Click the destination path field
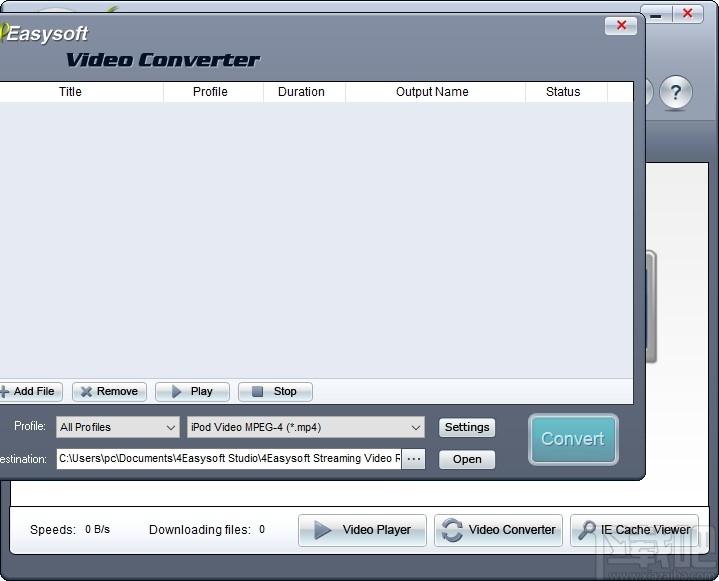This screenshot has height=581, width=719. 229,459
